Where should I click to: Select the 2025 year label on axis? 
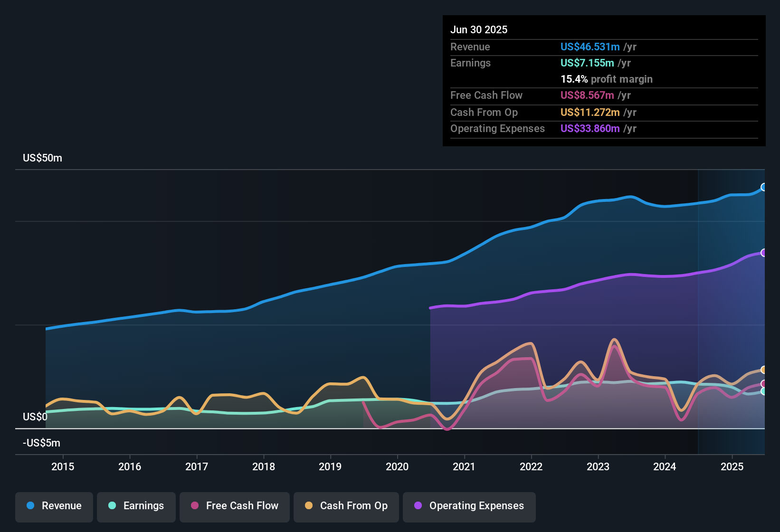(732, 467)
